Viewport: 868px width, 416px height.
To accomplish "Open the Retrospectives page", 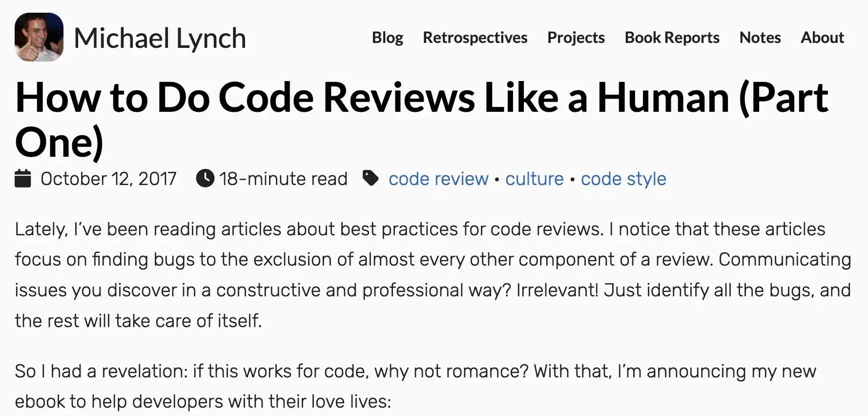I will (475, 38).
